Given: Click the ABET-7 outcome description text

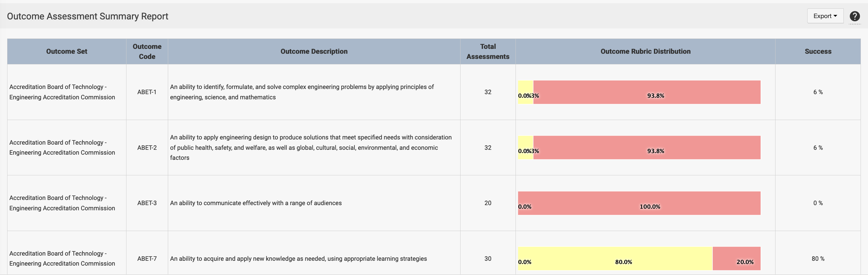Looking at the screenshot, I should pyautogui.click(x=298, y=258).
